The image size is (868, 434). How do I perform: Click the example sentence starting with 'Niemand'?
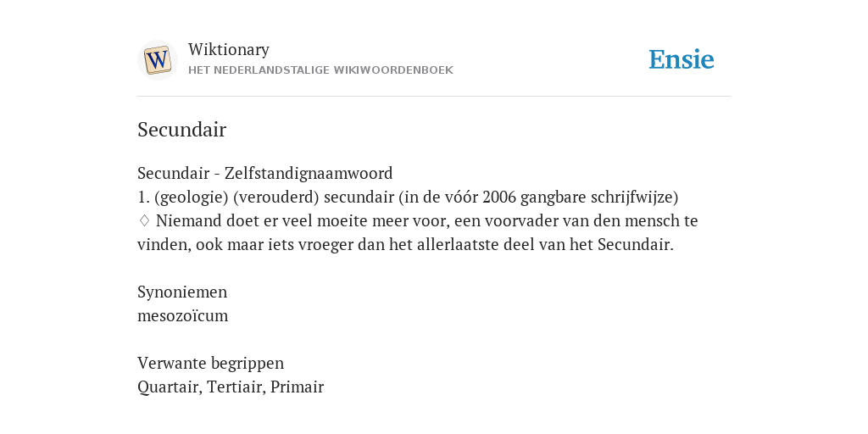(x=418, y=232)
